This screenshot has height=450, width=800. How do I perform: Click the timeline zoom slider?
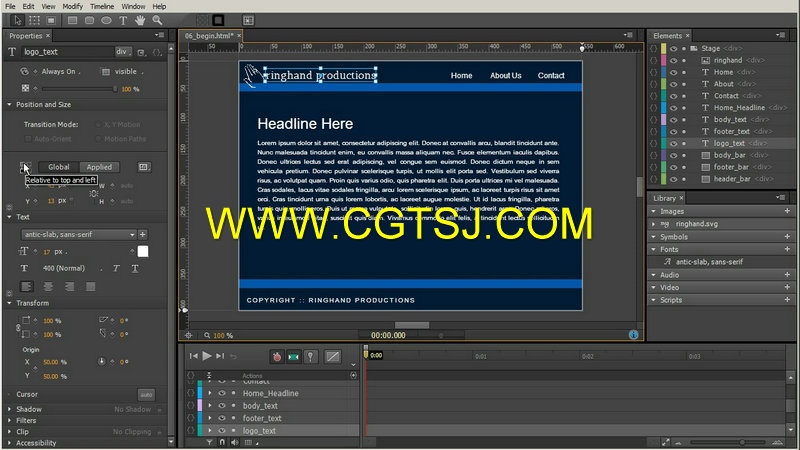click(728, 442)
